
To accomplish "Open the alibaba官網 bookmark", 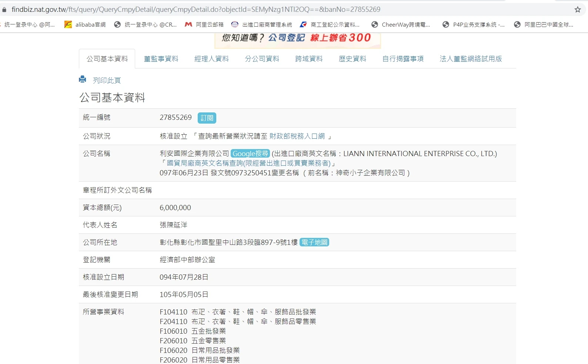I will click(85, 25).
